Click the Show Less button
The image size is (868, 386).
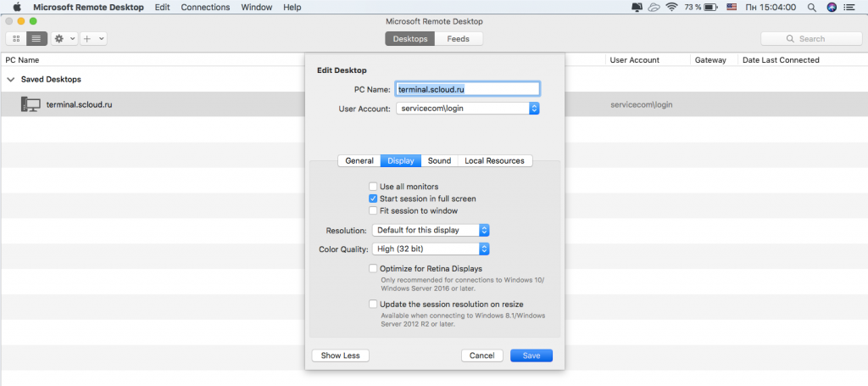pyautogui.click(x=341, y=355)
